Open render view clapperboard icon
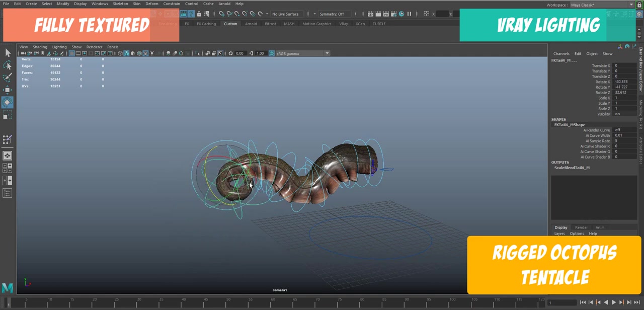 370,14
